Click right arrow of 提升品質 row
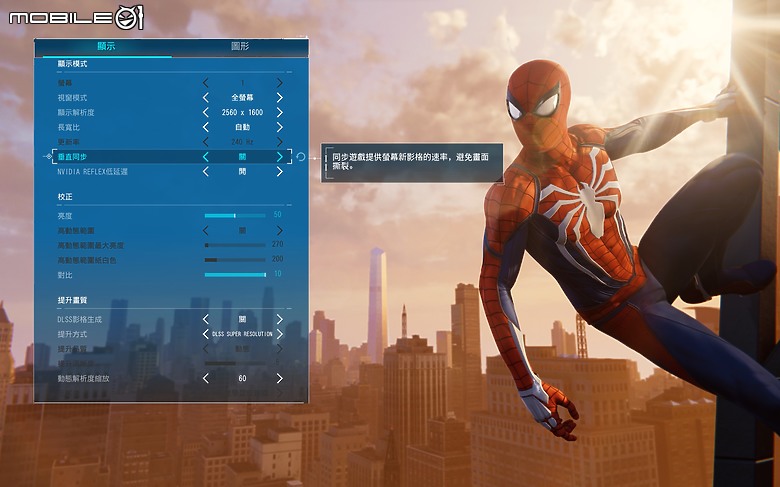 [x=280, y=349]
